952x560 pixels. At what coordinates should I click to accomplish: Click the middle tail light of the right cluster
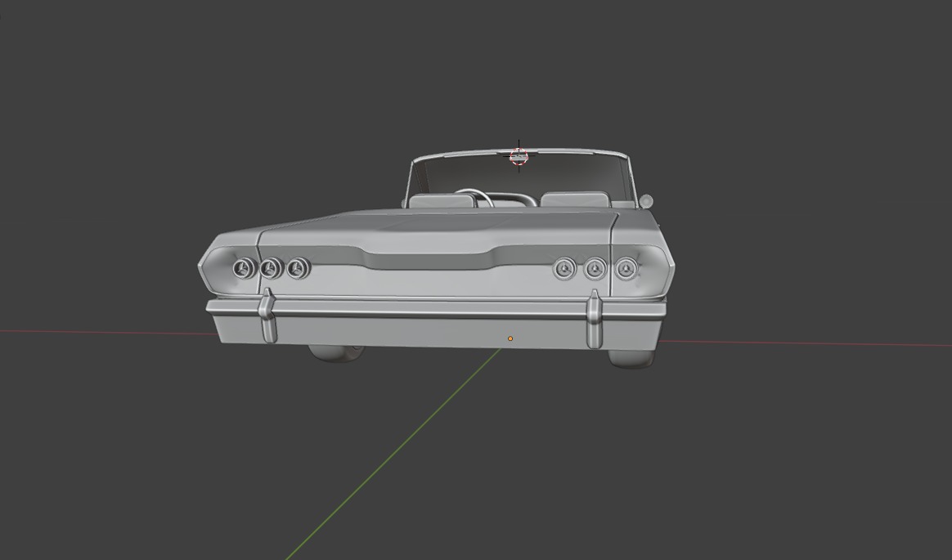click(595, 269)
